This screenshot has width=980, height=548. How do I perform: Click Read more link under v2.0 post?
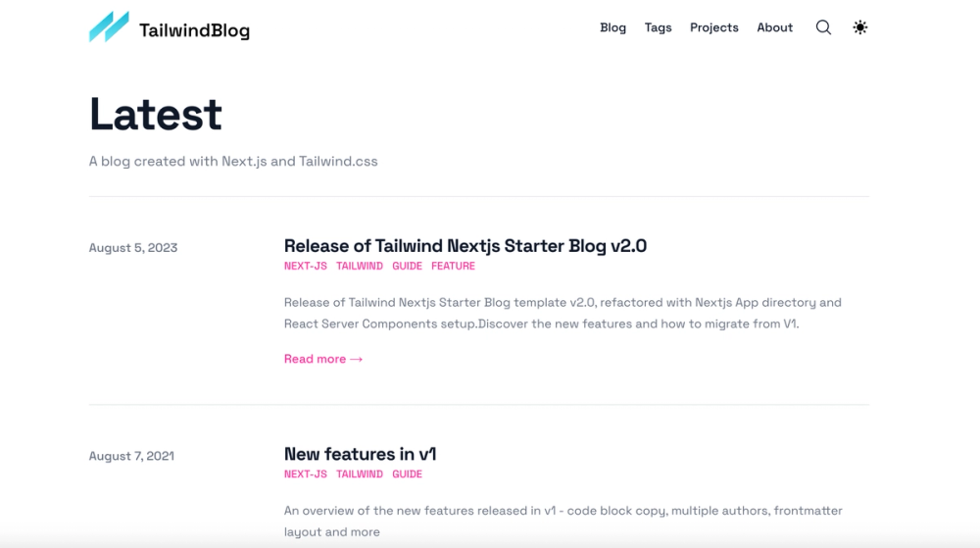pyautogui.click(x=323, y=359)
